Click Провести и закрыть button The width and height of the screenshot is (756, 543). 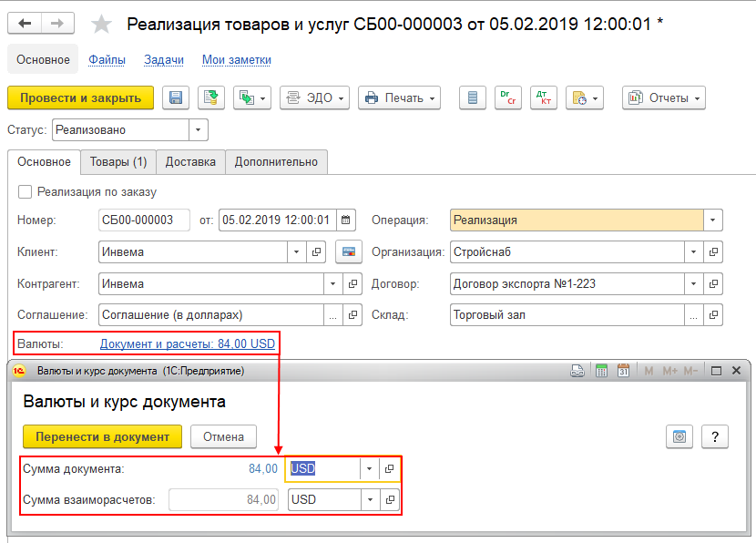[80, 97]
